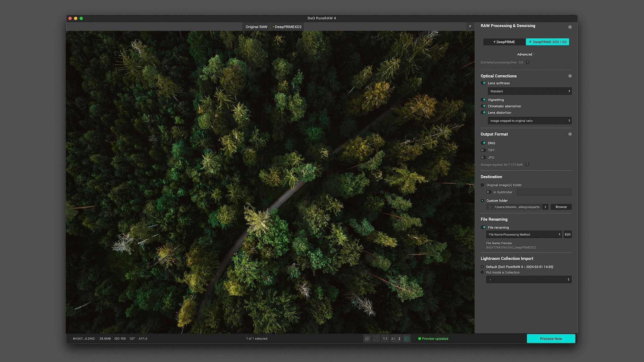
Task: Browse for a custom destination folder
Action: (x=561, y=207)
